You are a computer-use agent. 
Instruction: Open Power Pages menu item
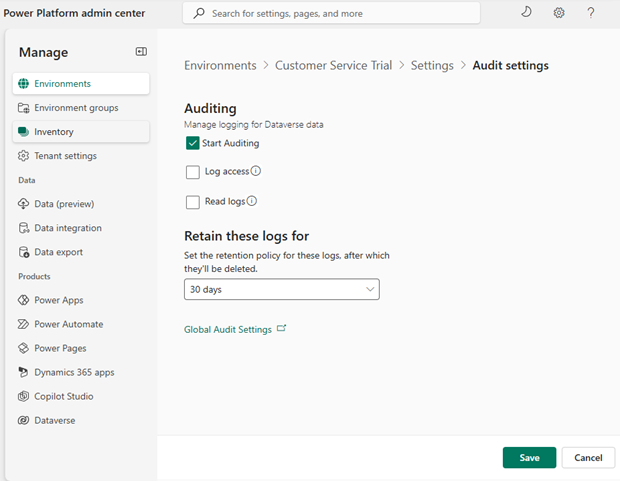(x=81, y=348)
